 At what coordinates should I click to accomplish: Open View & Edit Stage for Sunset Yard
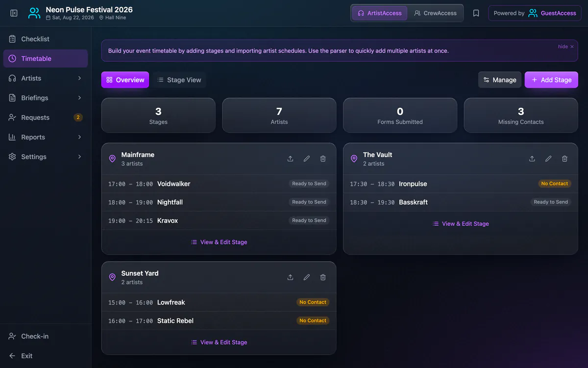point(219,342)
